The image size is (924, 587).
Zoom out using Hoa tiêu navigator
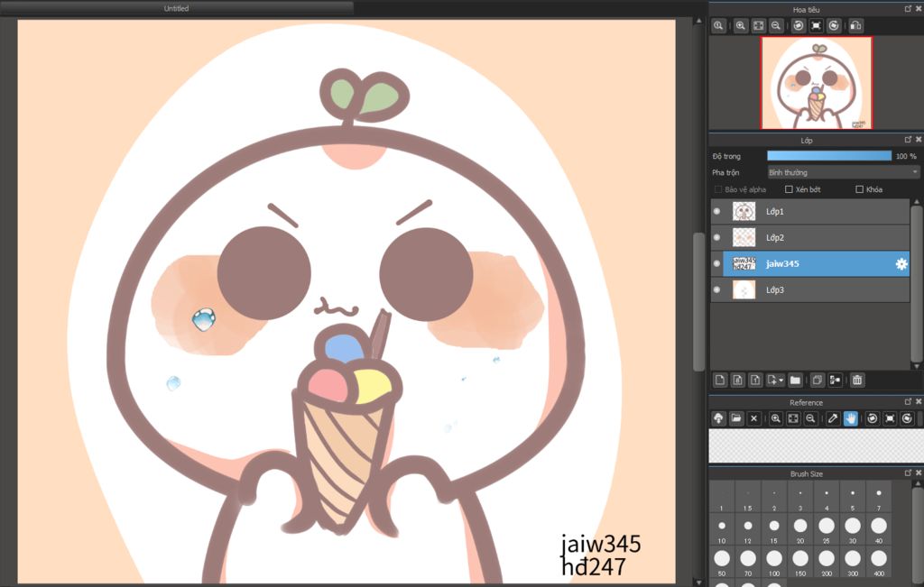776,26
